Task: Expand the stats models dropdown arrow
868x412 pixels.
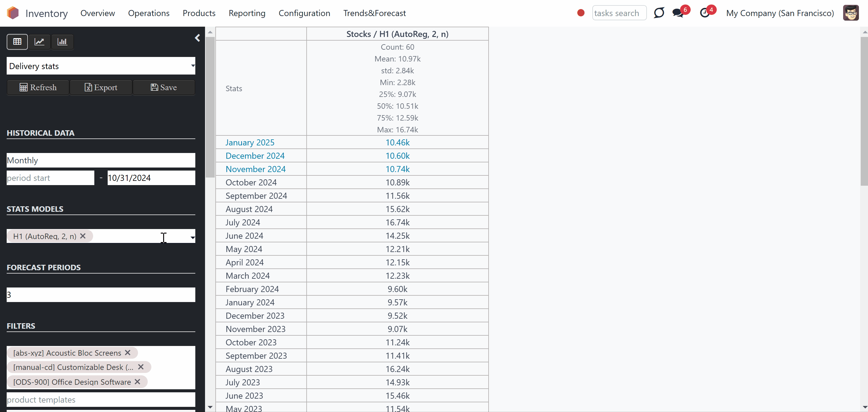Action: [192, 238]
